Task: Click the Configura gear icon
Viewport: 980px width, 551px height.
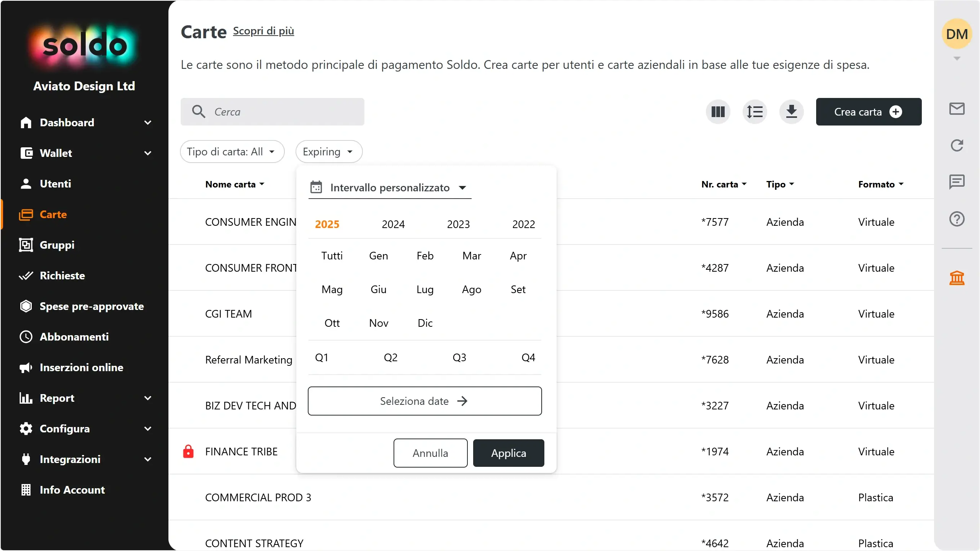Action: [26, 429]
